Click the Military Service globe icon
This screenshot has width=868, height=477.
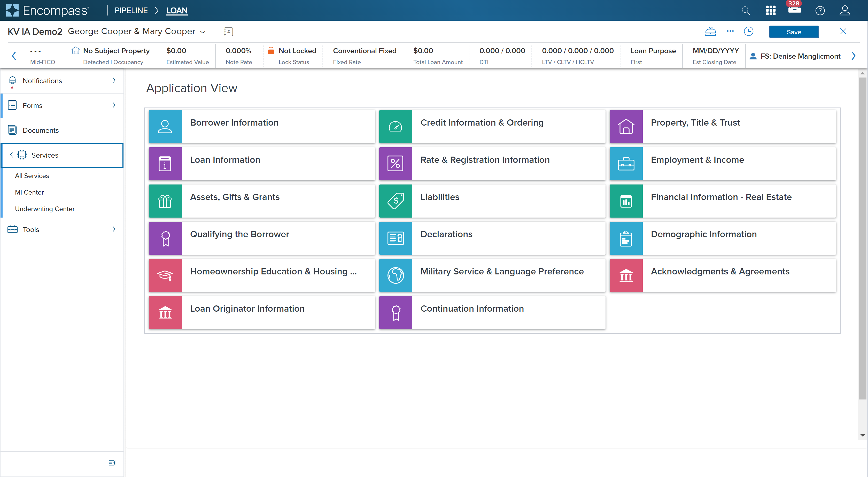pyautogui.click(x=396, y=275)
